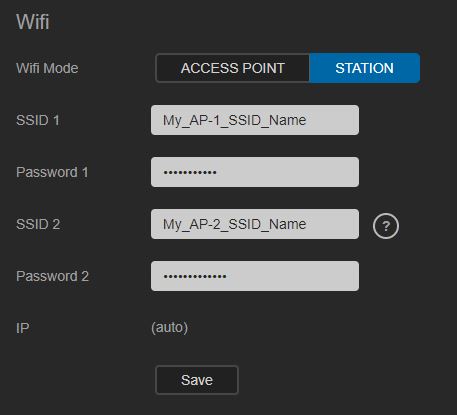457x415 pixels.
Task: Focus the Password 1 field
Action: coord(255,172)
